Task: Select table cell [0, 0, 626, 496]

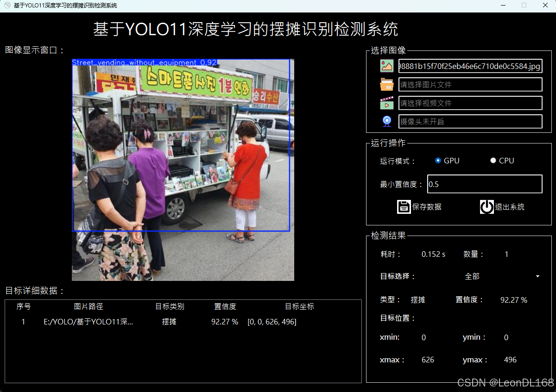Action: (x=272, y=322)
